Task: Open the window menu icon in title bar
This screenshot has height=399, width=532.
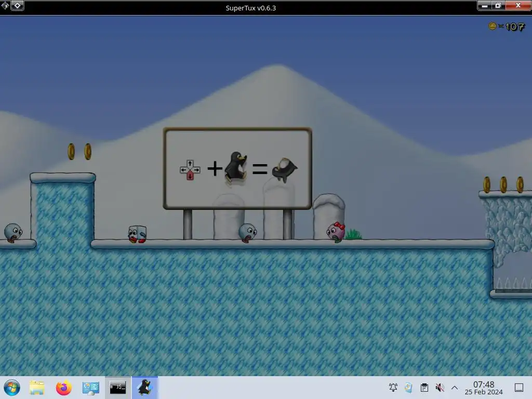Action: pyautogui.click(x=5, y=5)
